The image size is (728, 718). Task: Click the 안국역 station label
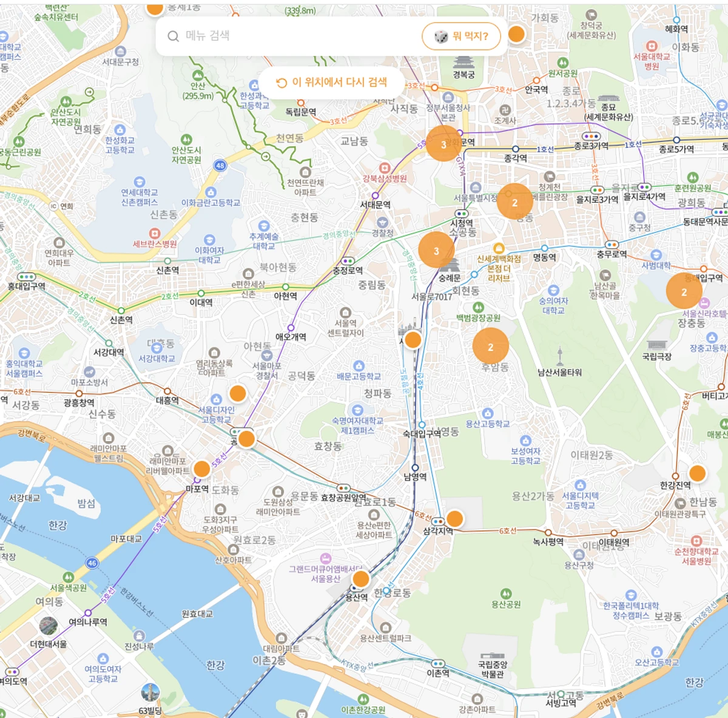point(536,89)
